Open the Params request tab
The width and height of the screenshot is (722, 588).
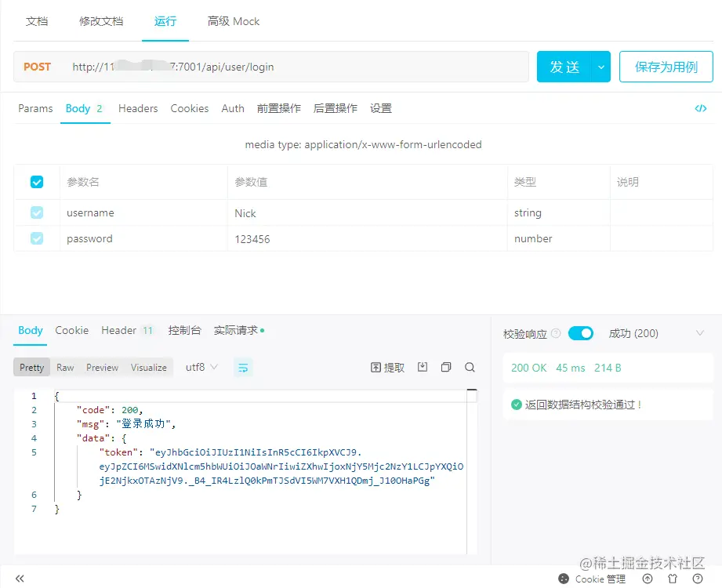[35, 108]
